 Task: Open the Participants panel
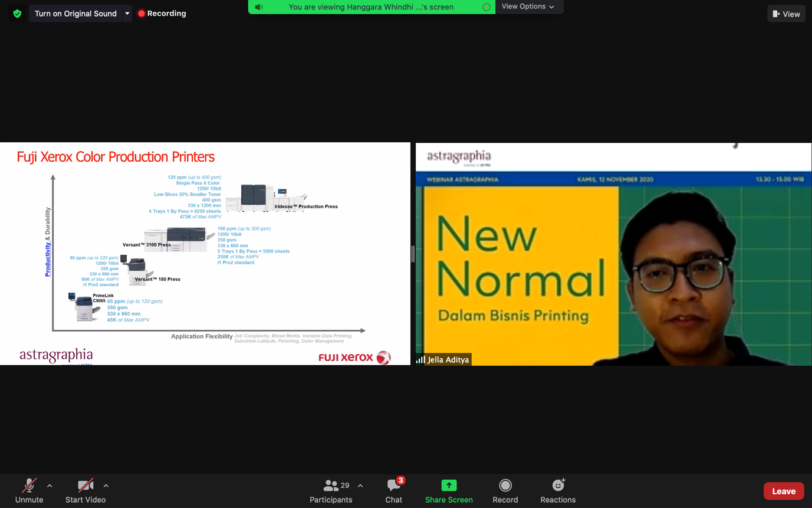point(331,491)
